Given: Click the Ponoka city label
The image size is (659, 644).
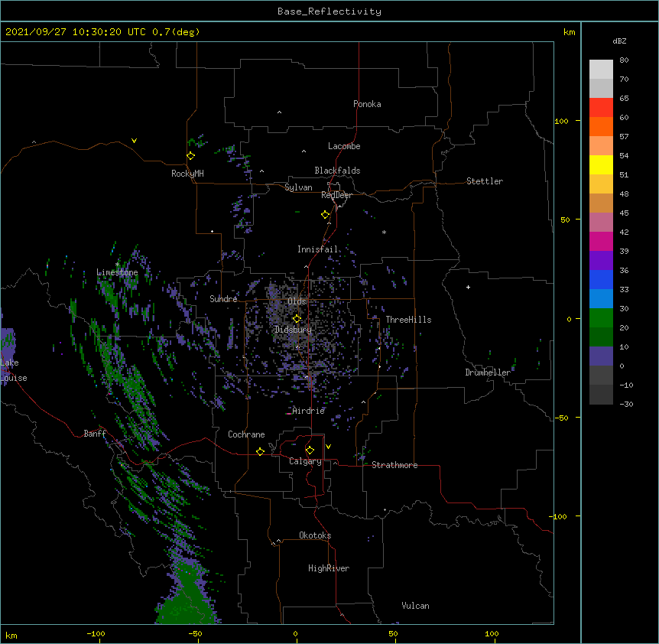Looking at the screenshot, I should [367, 104].
